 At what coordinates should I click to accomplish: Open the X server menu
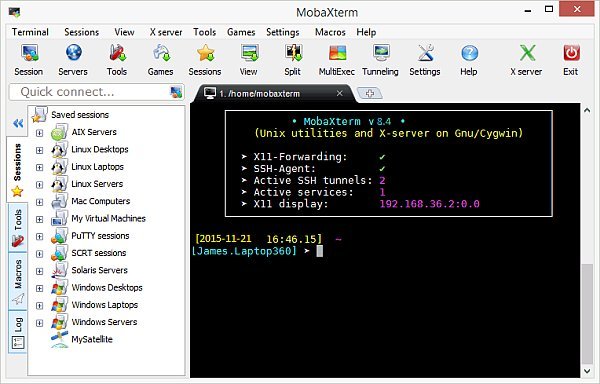pyautogui.click(x=166, y=32)
